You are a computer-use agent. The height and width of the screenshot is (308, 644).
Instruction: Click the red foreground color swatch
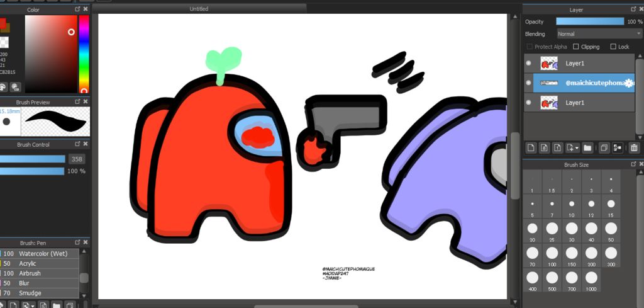tap(3, 23)
